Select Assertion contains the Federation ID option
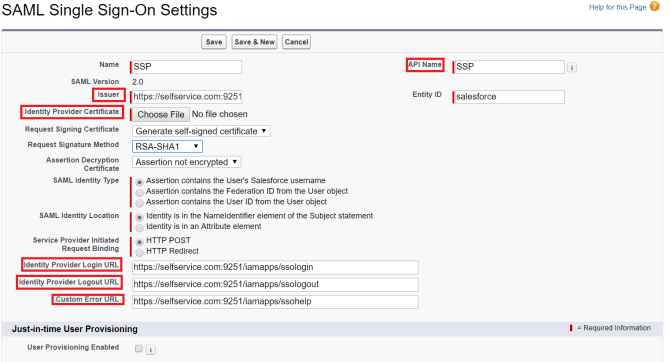The width and height of the screenshot is (670, 362). tap(139, 192)
